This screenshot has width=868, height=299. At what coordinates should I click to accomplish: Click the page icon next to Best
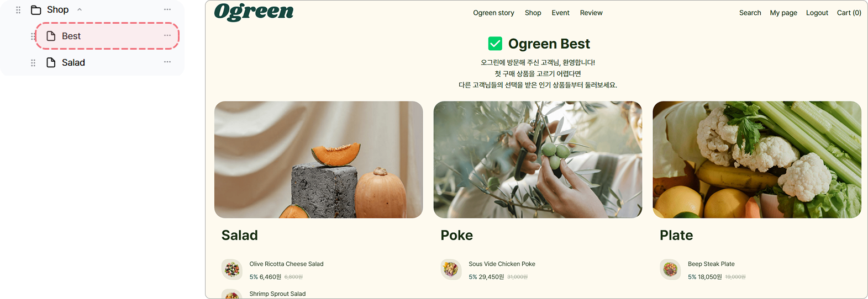(51, 36)
